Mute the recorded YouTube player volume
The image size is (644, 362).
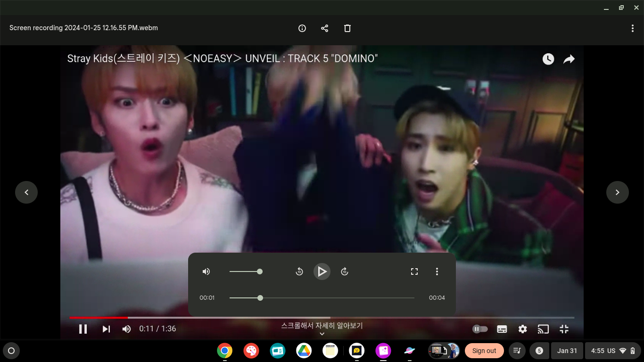point(126,329)
